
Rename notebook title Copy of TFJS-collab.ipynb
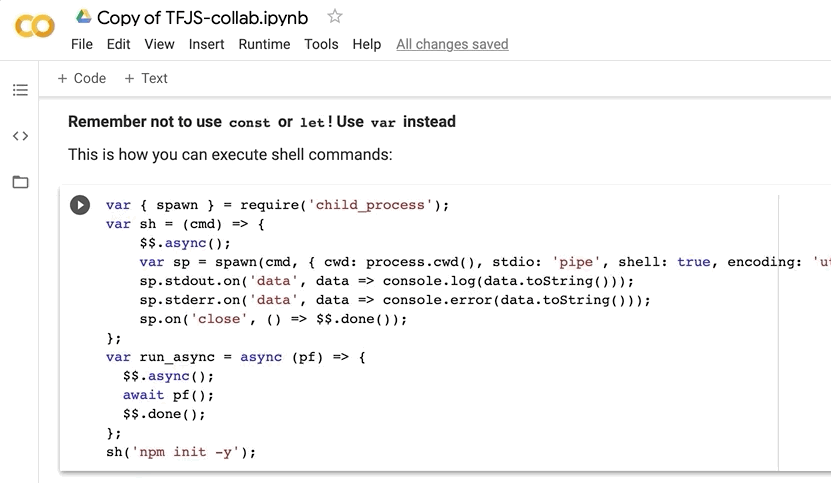[x=203, y=17]
